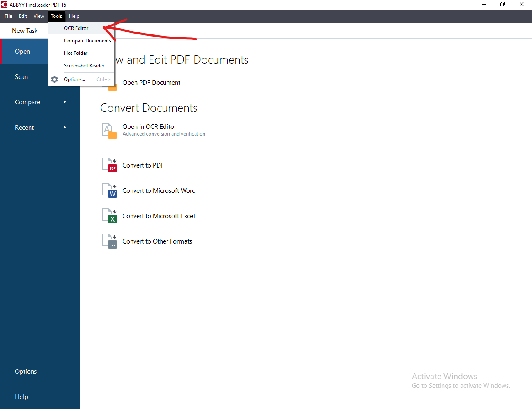
Task: Choose Compare Documents in Tools menu
Action: click(87, 41)
